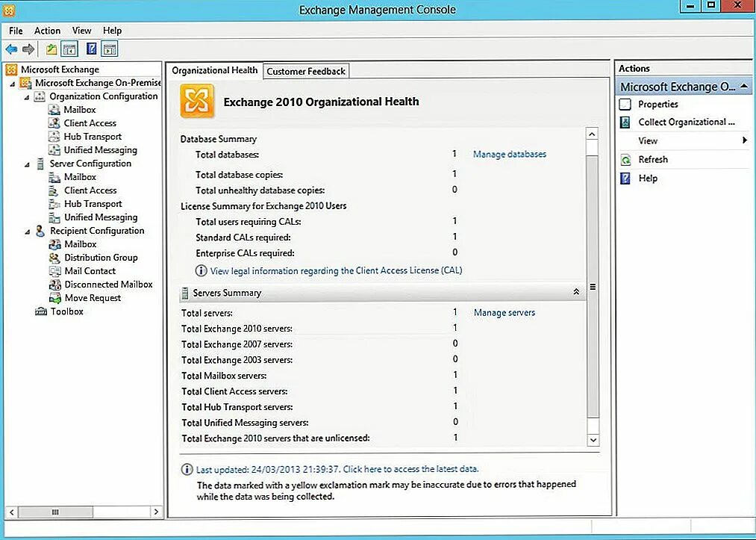Screen dimensions: 756x540
Task: Click the Refresh icon in Actions pane
Action: pyautogui.click(x=625, y=160)
